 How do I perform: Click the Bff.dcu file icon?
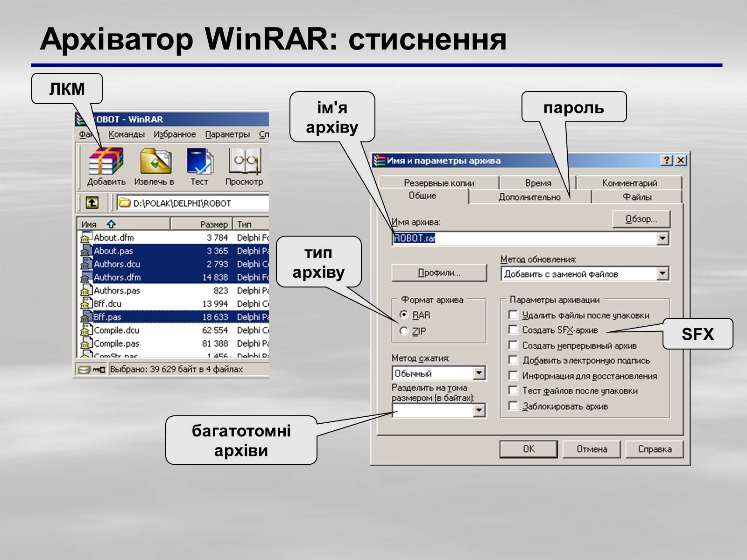coord(86,304)
